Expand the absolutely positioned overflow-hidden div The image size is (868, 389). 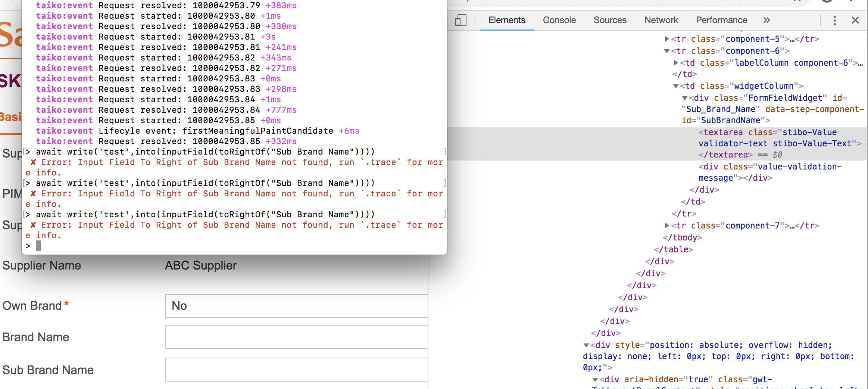point(587,345)
